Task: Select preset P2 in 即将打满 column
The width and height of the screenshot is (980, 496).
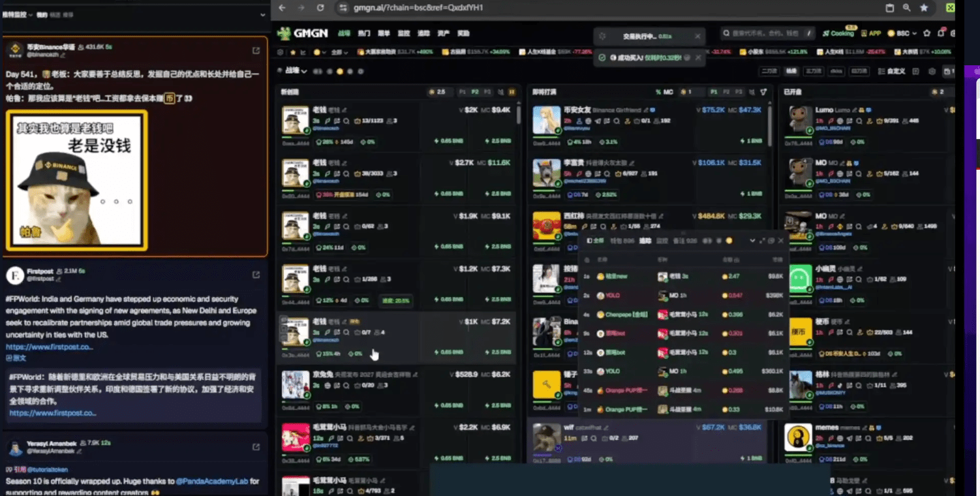Action: (726, 92)
